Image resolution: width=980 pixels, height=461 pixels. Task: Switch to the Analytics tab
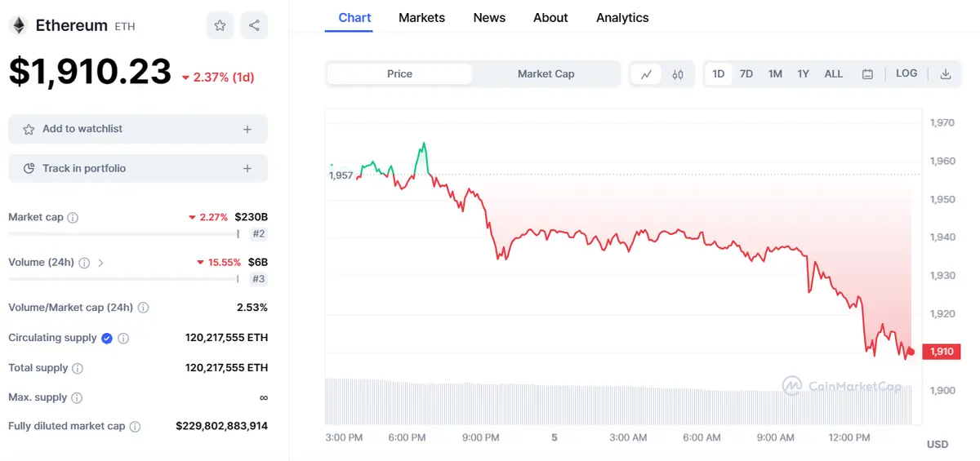coord(622,18)
